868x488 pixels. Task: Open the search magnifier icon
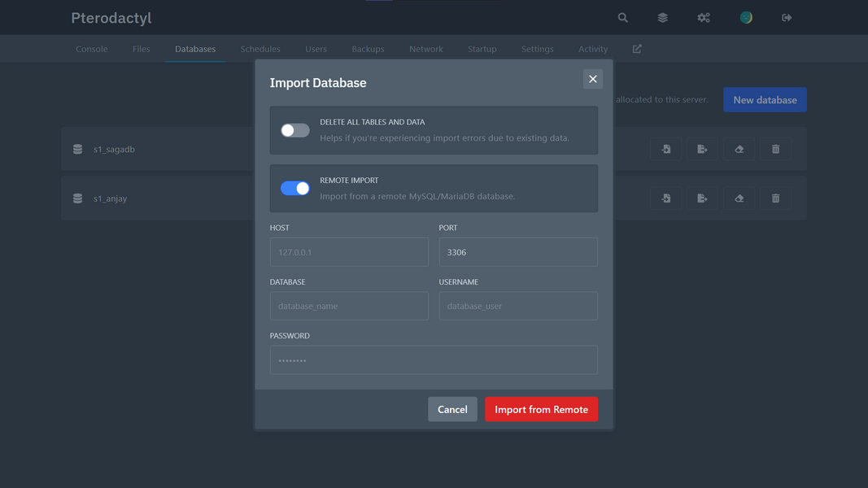pyautogui.click(x=623, y=18)
